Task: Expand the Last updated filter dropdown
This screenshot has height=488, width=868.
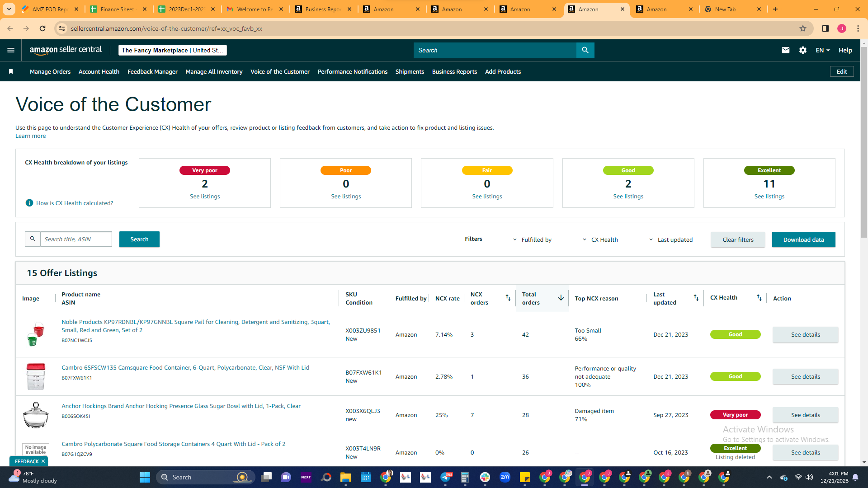Action: pos(671,239)
